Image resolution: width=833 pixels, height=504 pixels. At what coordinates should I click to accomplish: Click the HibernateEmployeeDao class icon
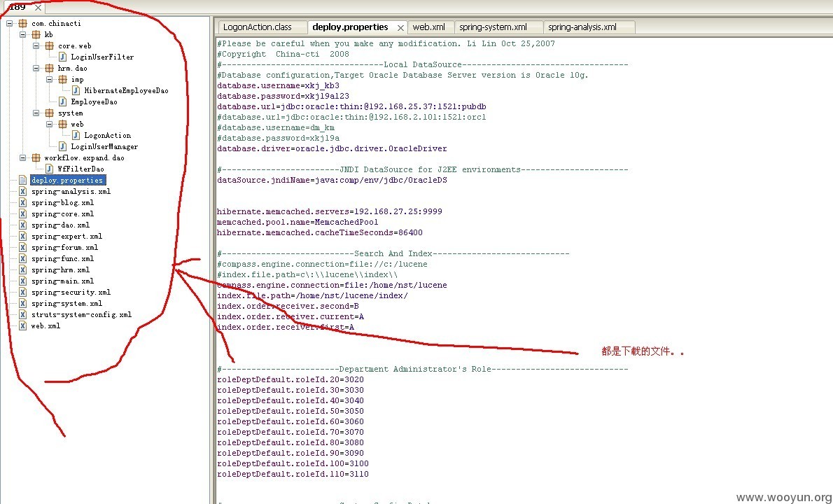point(76,91)
